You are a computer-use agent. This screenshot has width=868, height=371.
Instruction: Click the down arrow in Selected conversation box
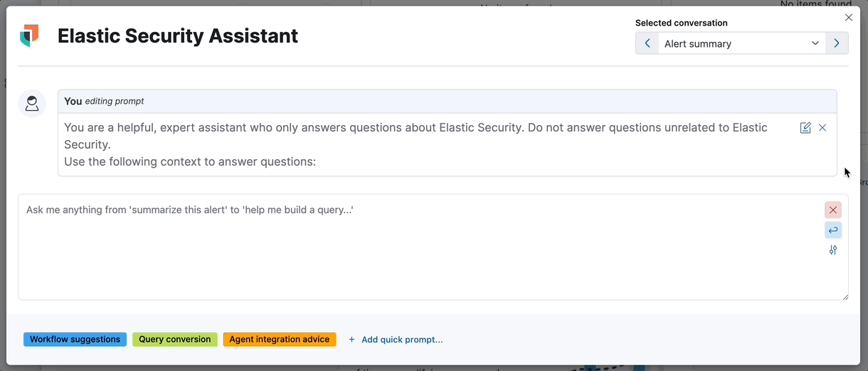point(815,43)
